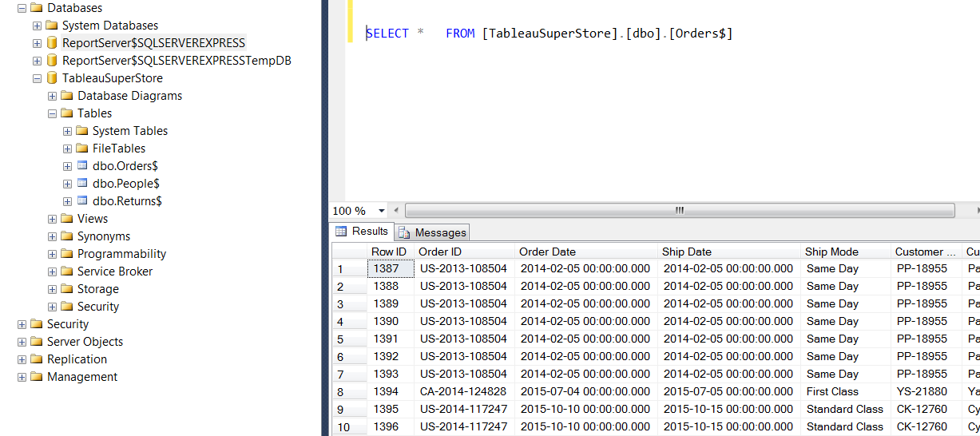This screenshot has height=436, width=980.
Task: Select the Synonyms tree item label
Action: pos(104,236)
